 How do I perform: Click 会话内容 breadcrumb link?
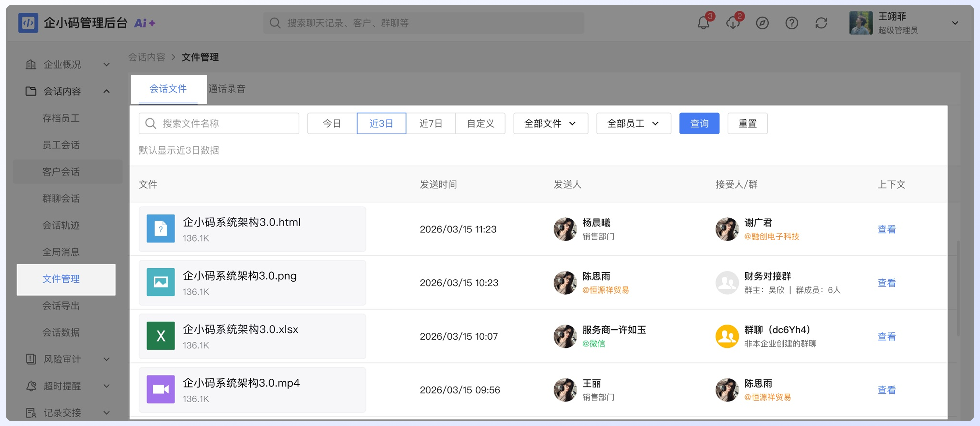point(147,57)
